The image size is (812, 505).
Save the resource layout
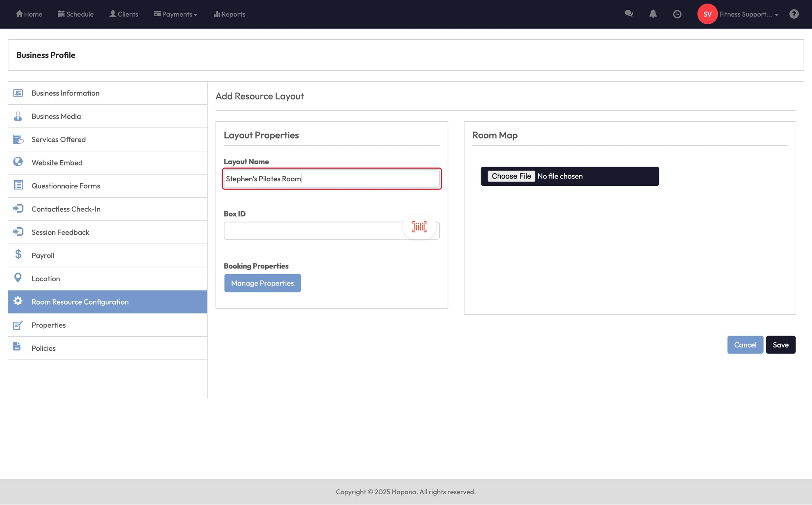click(780, 345)
